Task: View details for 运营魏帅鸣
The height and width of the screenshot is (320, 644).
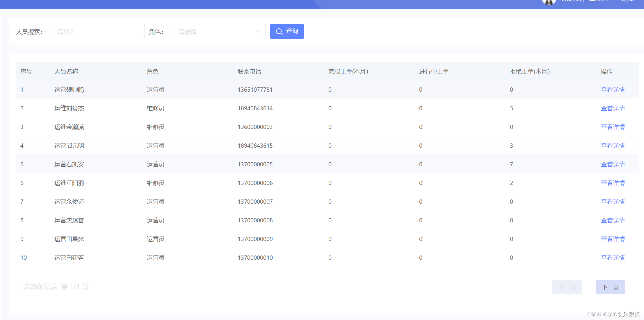Action: 613,90
